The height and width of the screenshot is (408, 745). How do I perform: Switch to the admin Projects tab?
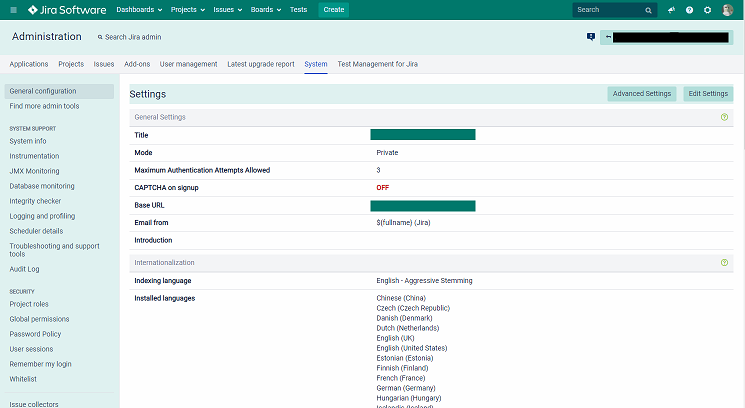click(x=71, y=64)
